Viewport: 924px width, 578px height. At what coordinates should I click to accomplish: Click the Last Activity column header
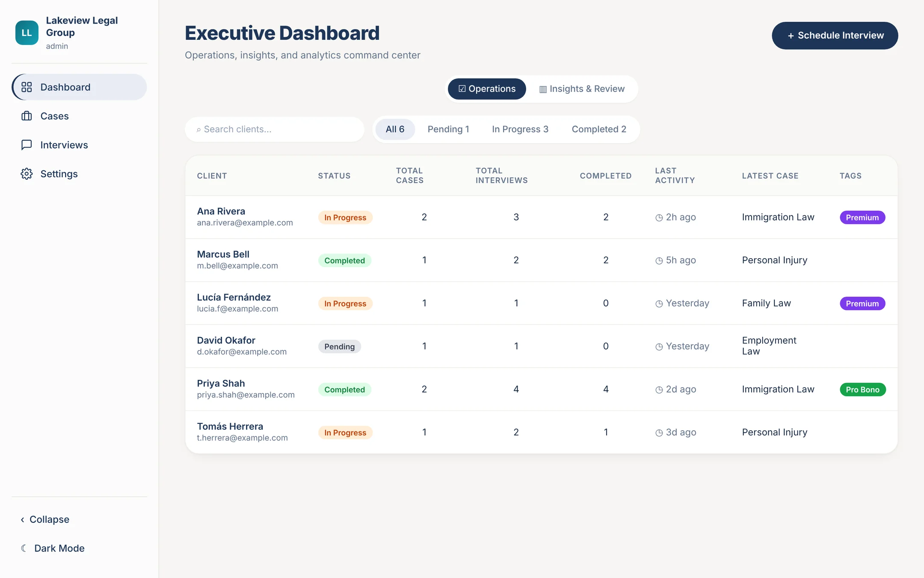click(x=675, y=176)
